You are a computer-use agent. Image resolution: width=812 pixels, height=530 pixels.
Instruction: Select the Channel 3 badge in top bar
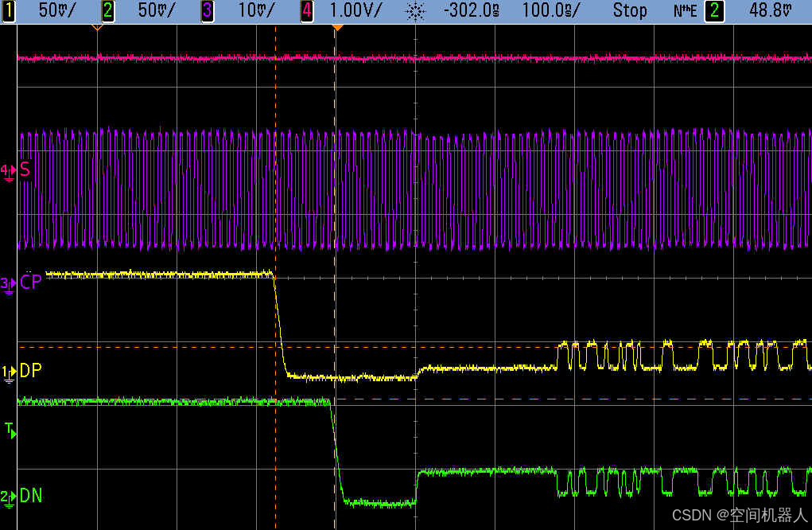pos(207,10)
